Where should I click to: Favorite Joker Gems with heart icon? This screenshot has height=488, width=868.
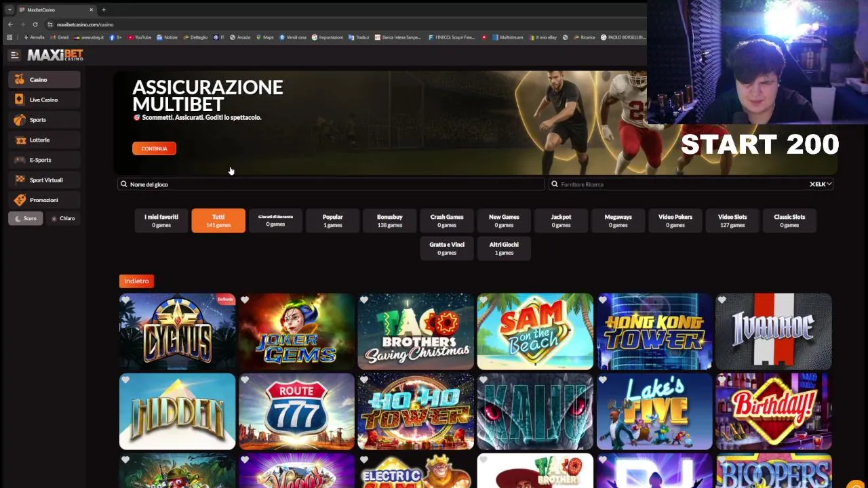245,300
